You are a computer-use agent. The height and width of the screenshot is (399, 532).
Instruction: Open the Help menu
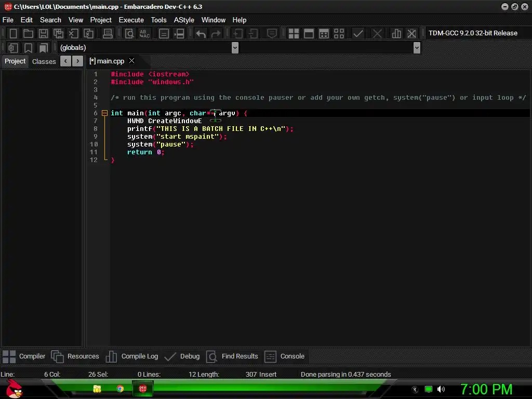(239, 20)
